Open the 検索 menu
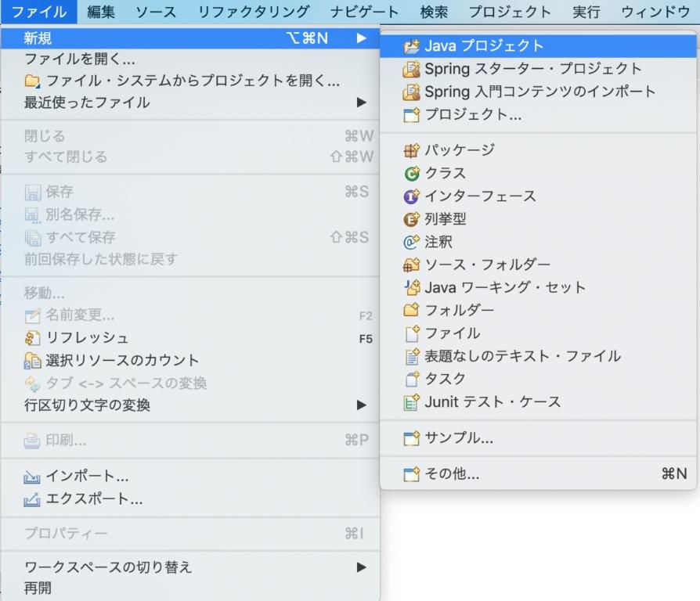Viewport: 700px width, 601px height. [434, 12]
